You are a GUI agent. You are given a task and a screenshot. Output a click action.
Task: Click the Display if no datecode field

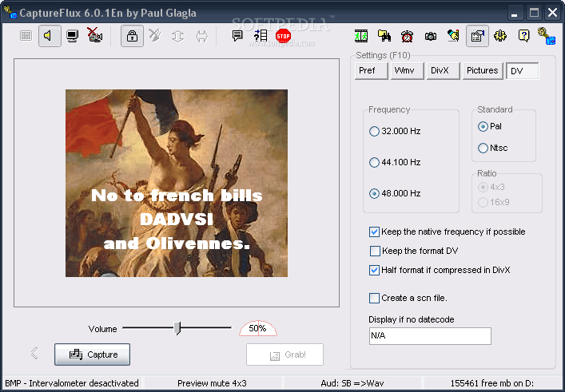point(430,336)
